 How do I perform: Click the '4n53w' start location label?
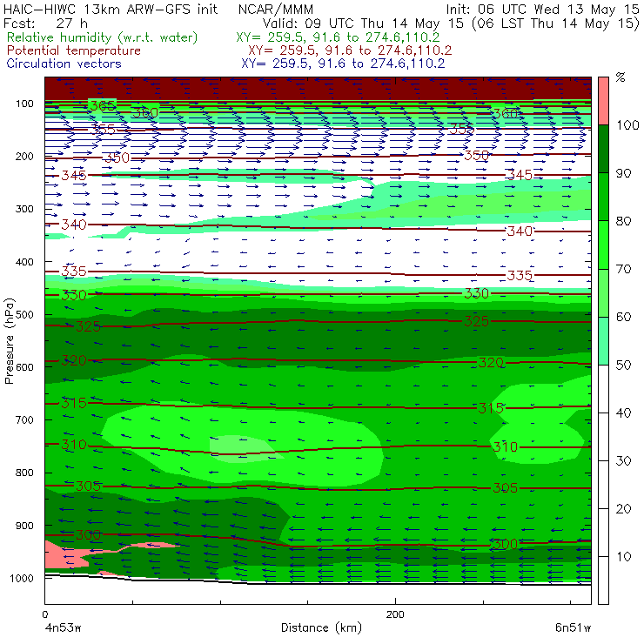(63, 628)
